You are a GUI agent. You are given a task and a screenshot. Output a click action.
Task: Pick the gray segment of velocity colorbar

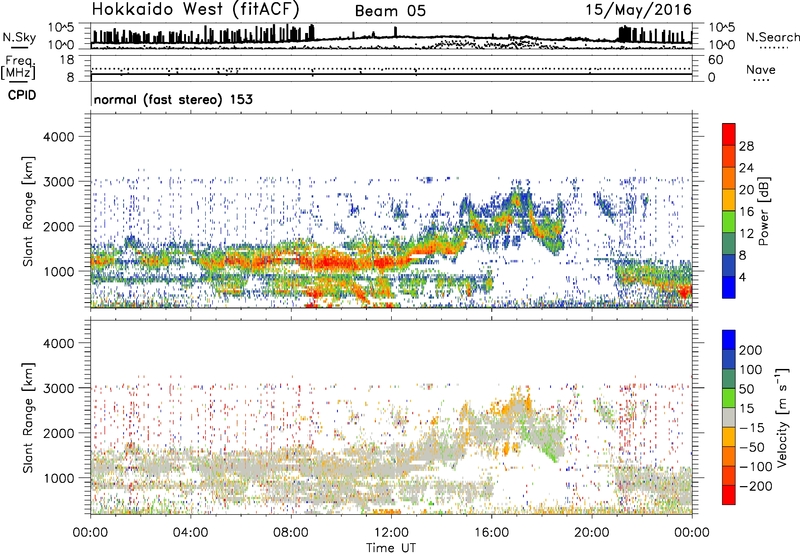(729, 417)
